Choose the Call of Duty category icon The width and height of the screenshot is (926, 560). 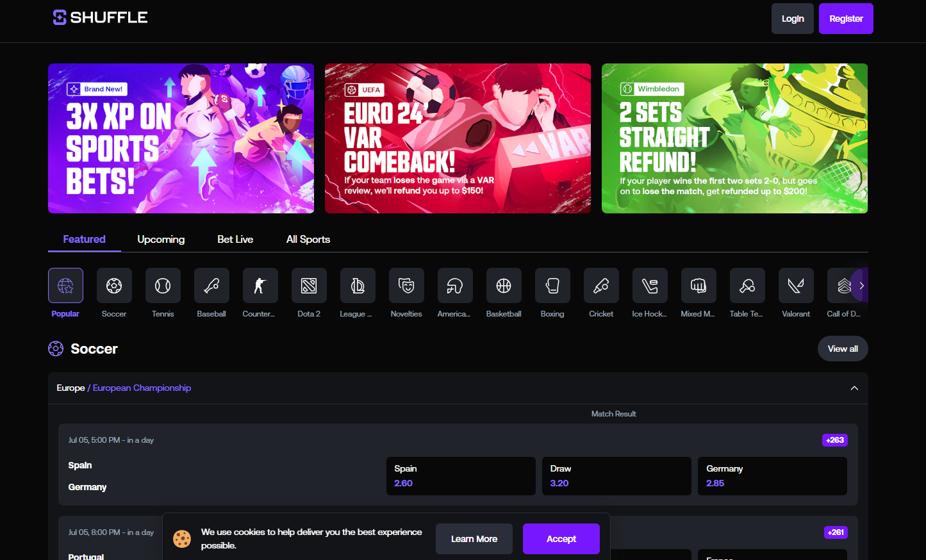click(843, 285)
